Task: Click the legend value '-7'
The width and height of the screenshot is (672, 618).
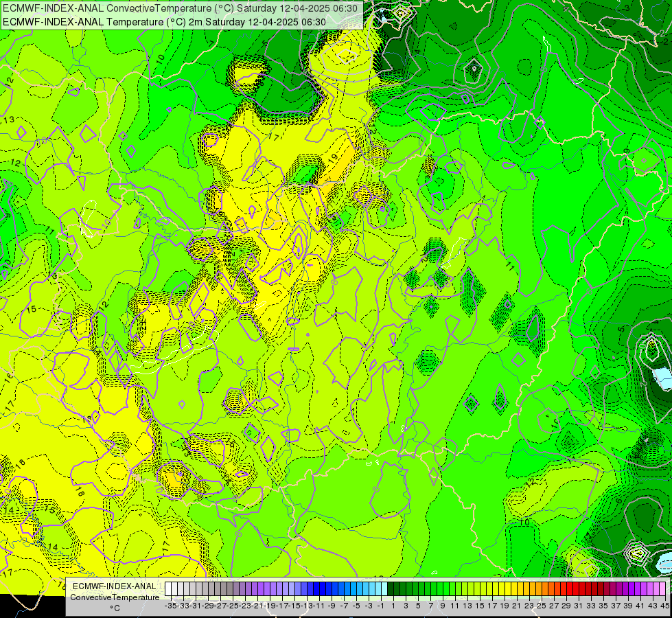Action: [x=344, y=606]
